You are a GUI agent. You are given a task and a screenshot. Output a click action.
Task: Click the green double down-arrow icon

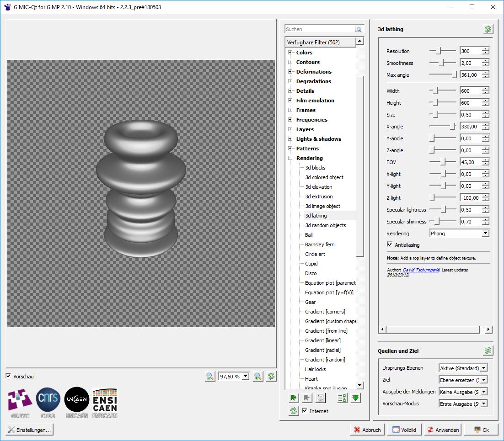[355, 398]
